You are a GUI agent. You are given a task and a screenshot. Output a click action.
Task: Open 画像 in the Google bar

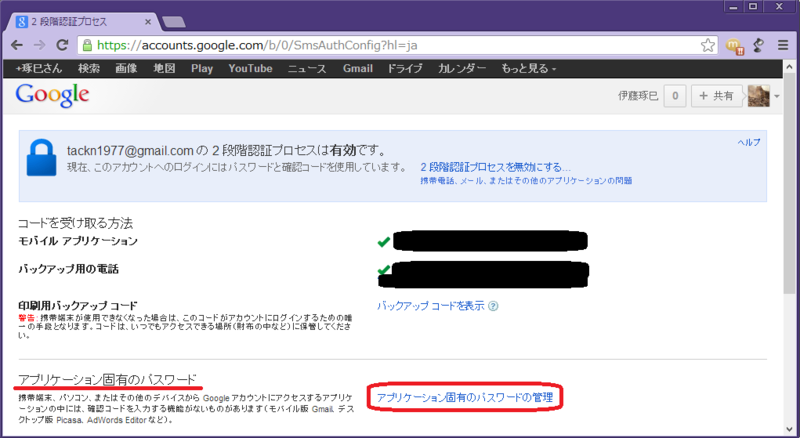point(126,68)
